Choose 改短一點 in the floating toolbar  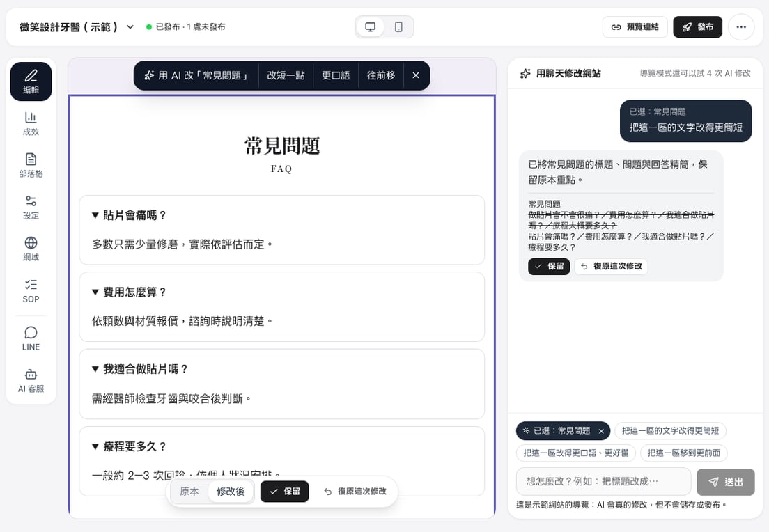(x=286, y=75)
